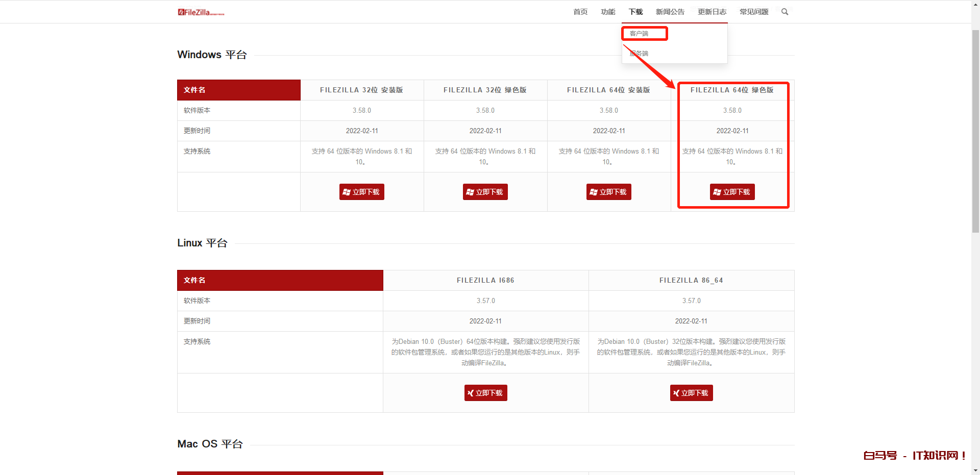Download FileZilla I686 for Linux
The height and width of the screenshot is (475, 980).
(486, 393)
